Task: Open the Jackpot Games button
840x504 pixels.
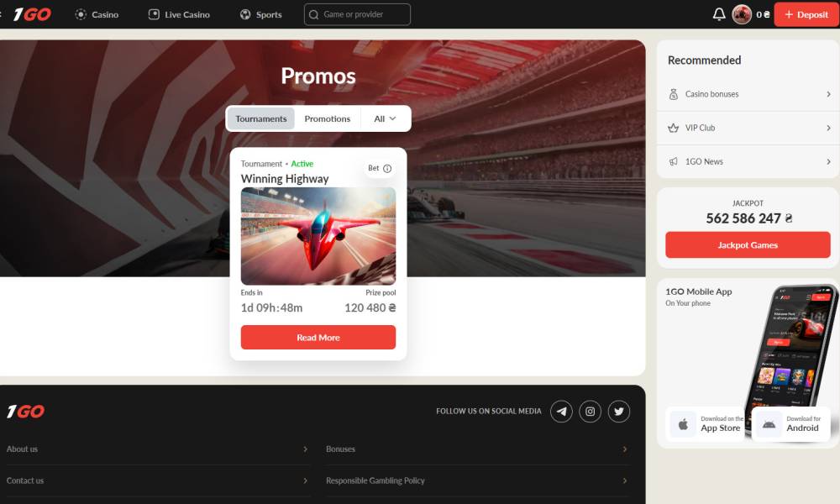Action: click(748, 244)
